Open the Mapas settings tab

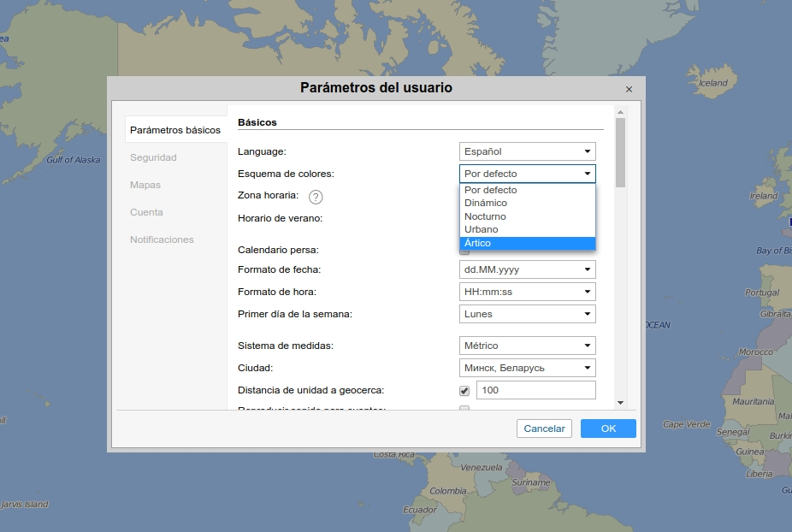[x=146, y=185]
